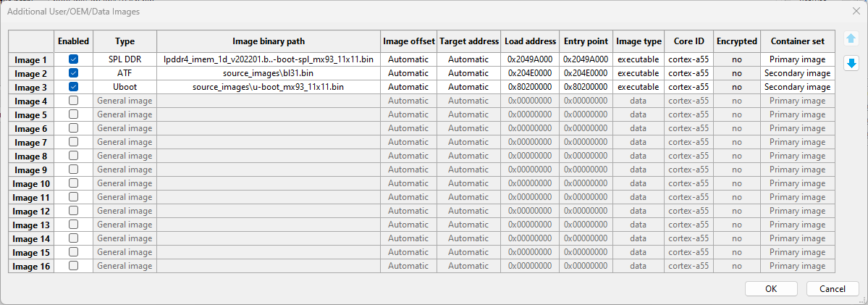Click the move image up arrow icon
The height and width of the screenshot is (305, 868).
point(851,38)
